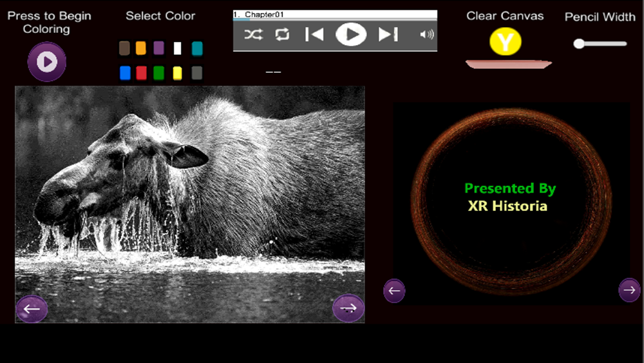Open the volume speaker icon in player
This screenshot has height=363, width=644.
tap(426, 35)
